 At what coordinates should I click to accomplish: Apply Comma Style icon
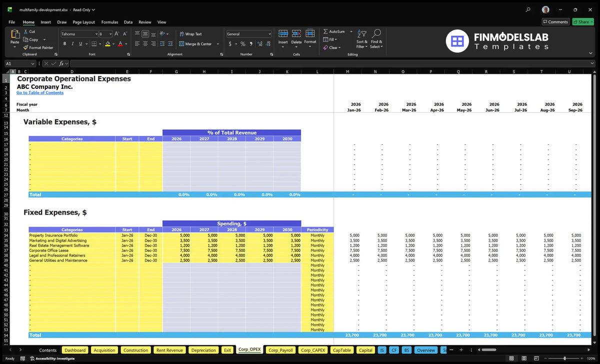coord(250,44)
